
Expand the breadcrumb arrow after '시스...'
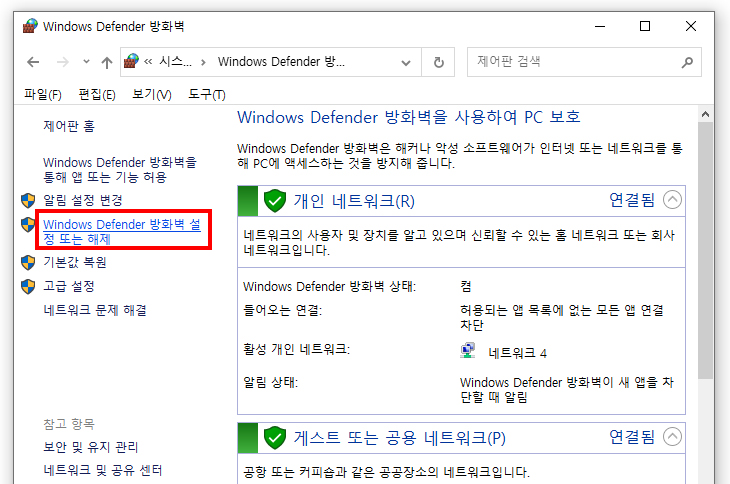click(203, 62)
